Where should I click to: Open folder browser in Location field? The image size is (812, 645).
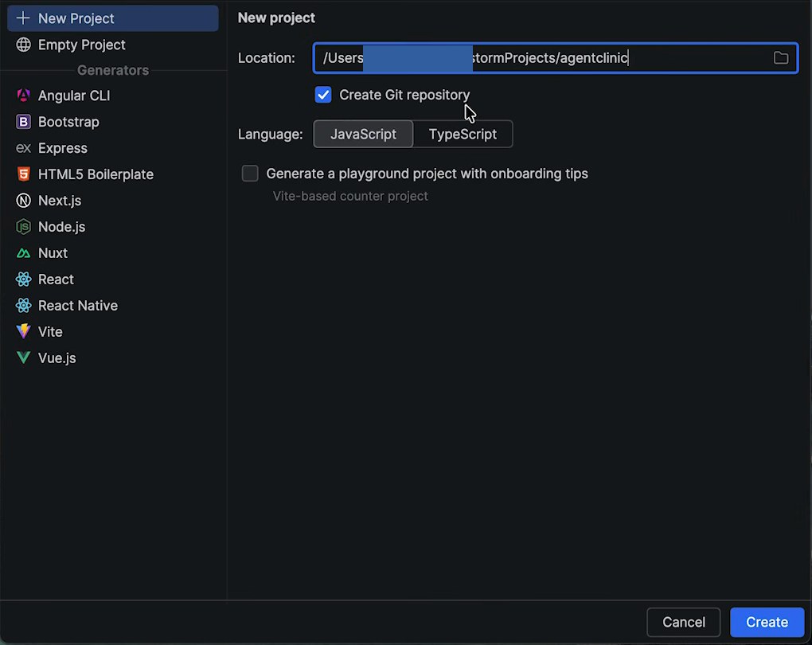click(781, 57)
